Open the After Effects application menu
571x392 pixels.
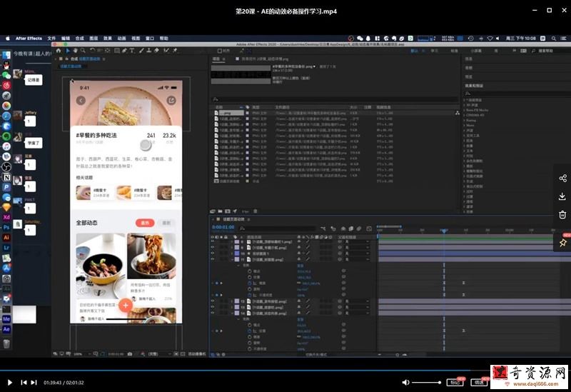(x=29, y=39)
